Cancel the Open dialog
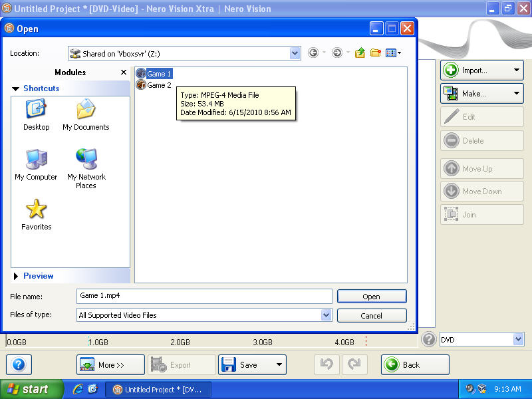 pyautogui.click(x=372, y=315)
